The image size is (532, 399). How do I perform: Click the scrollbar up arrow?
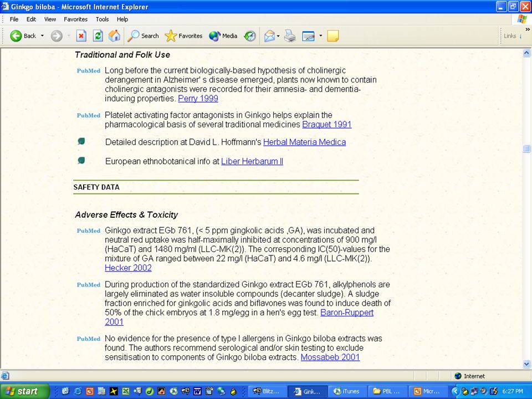pyautogui.click(x=526, y=53)
